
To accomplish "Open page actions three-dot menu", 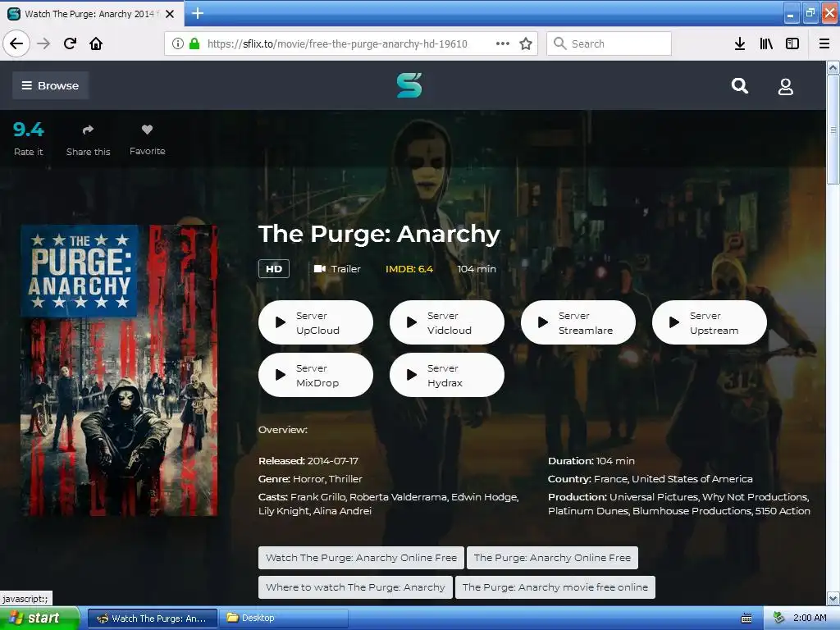I will (503, 43).
